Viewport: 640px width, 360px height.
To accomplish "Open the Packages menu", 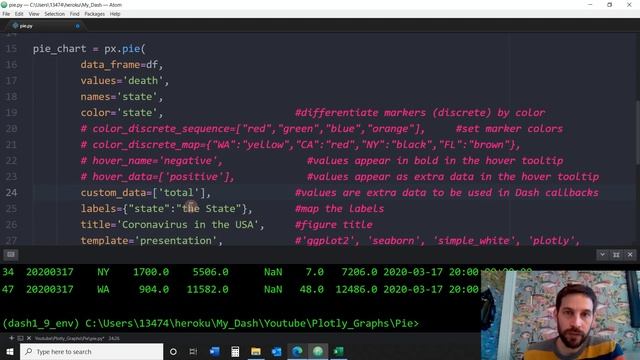I will [x=95, y=14].
